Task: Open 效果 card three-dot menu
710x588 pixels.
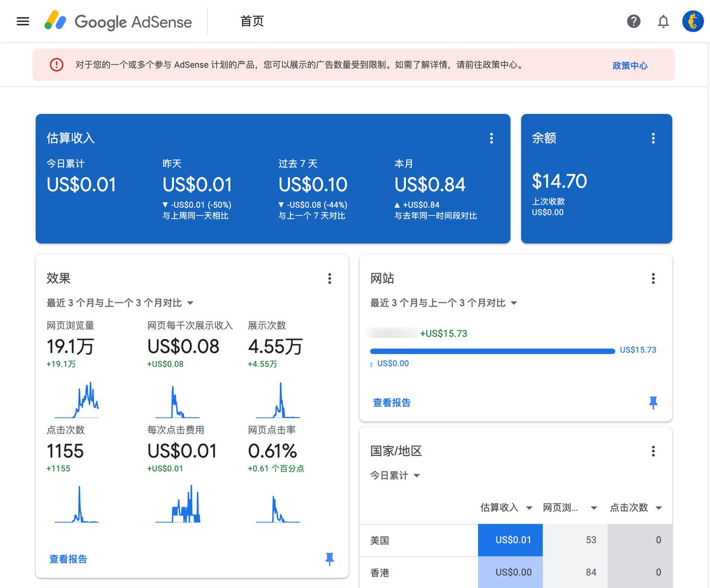Action: tap(330, 279)
